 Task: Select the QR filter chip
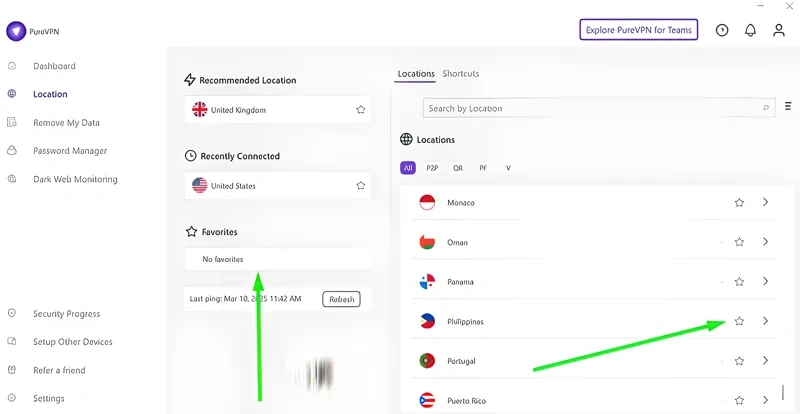(458, 168)
